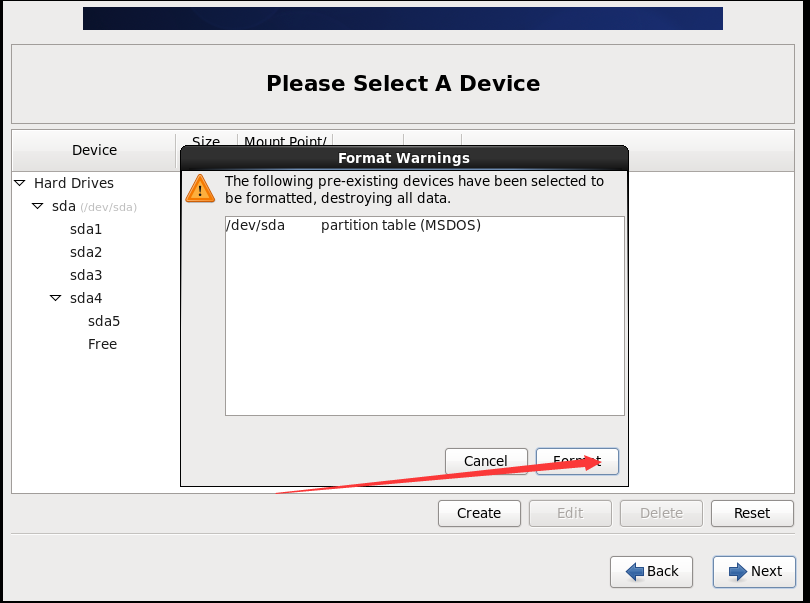Click the Format Warnings title bar

404,158
